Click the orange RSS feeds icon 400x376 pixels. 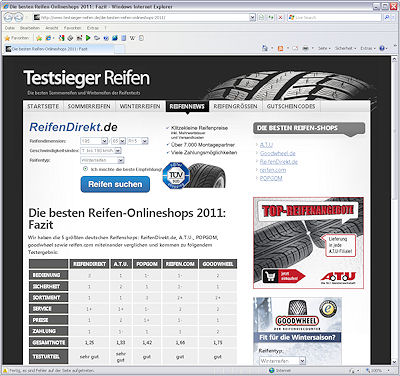click(x=280, y=48)
